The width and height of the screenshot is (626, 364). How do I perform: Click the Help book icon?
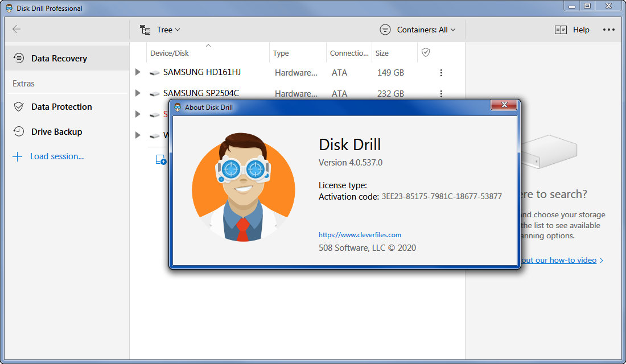point(561,30)
